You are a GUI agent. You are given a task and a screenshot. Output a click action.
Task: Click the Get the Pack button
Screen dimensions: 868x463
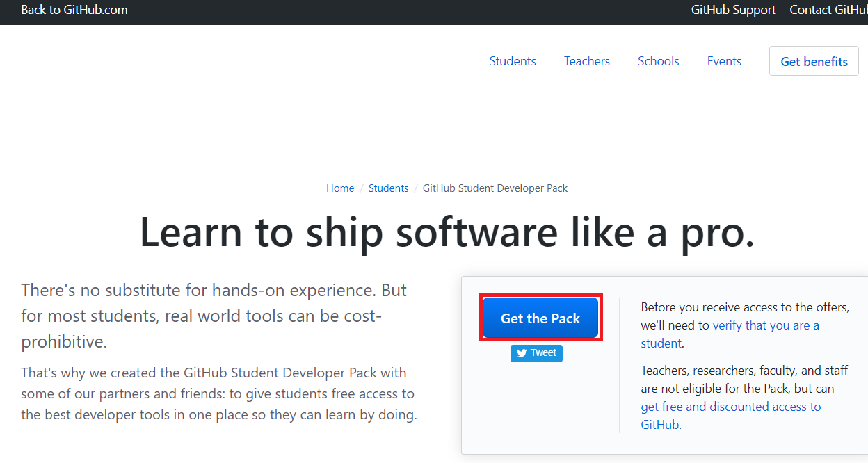[x=540, y=318]
